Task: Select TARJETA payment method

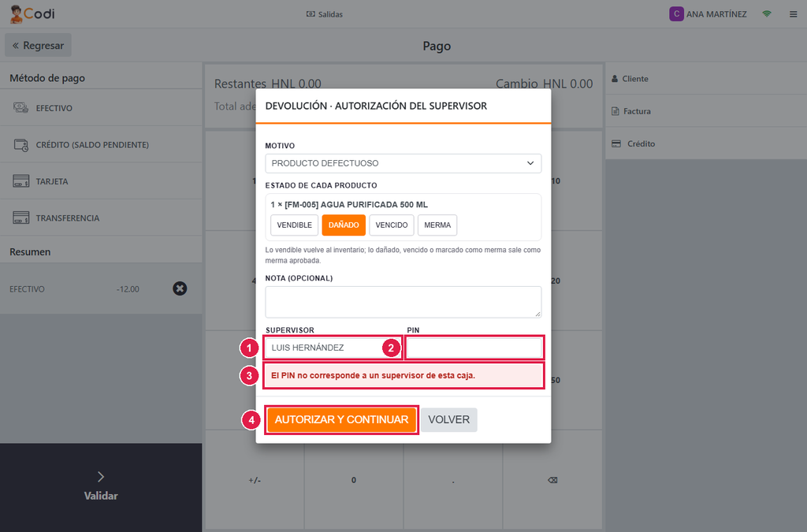Action: click(101, 181)
